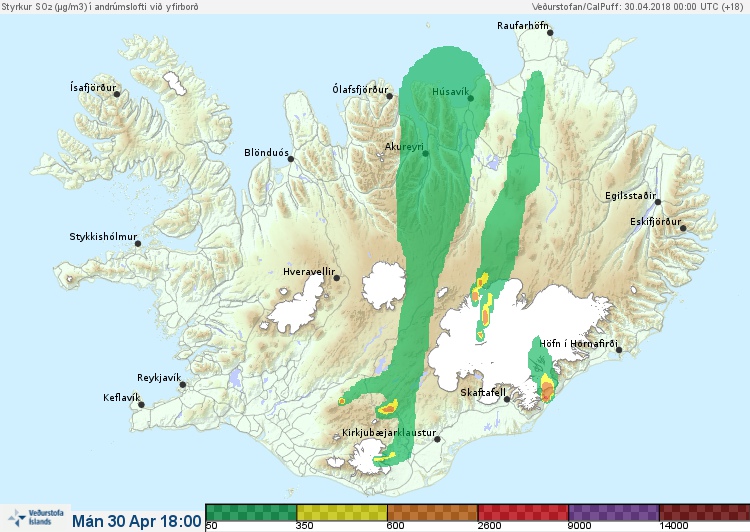
Task: Select the orange 600 legend color band
Action: tap(432, 512)
